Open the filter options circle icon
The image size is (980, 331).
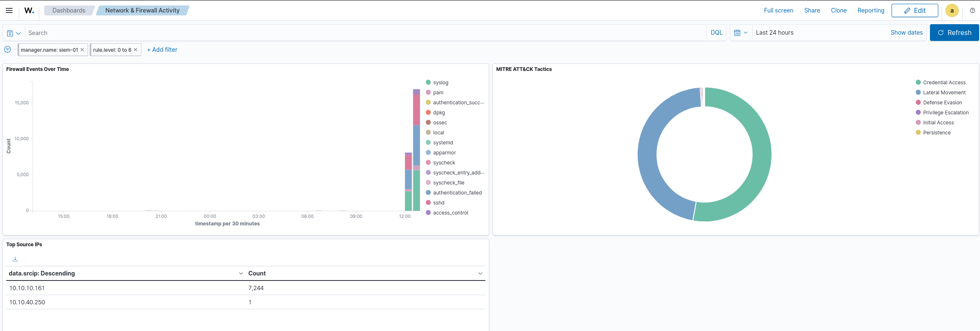[x=8, y=49]
